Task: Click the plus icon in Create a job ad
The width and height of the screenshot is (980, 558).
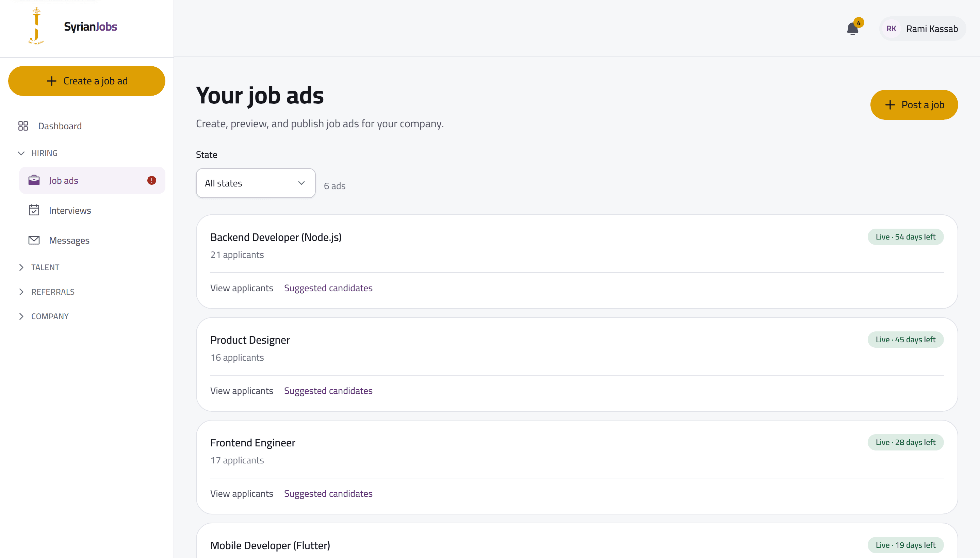Action: [51, 81]
